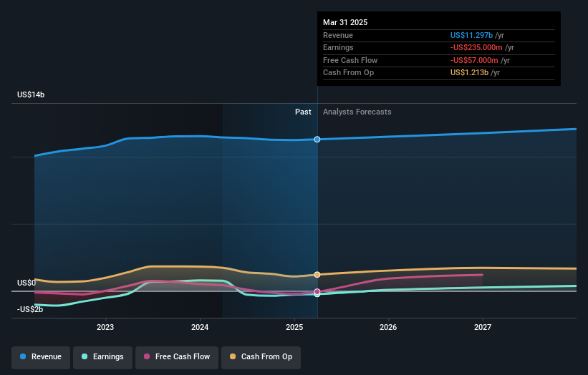Click the Free Cash Flow row label in tooltip

point(350,60)
